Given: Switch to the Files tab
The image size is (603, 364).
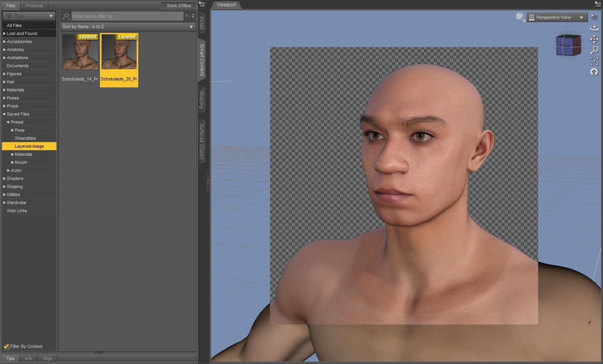Looking at the screenshot, I should coord(11,6).
